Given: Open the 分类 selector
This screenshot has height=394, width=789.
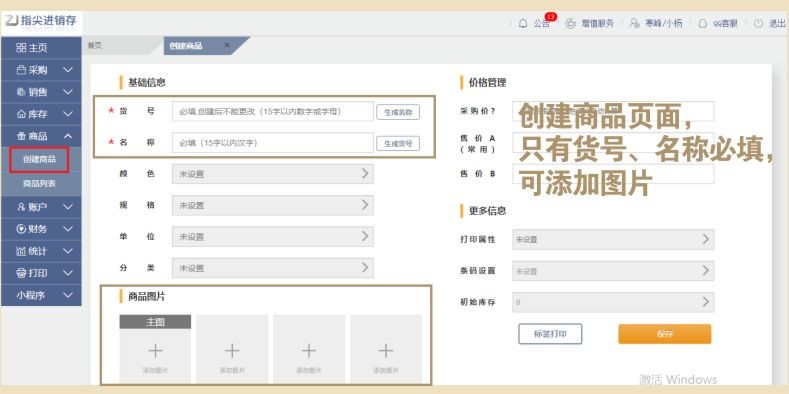Looking at the screenshot, I should tap(273, 268).
